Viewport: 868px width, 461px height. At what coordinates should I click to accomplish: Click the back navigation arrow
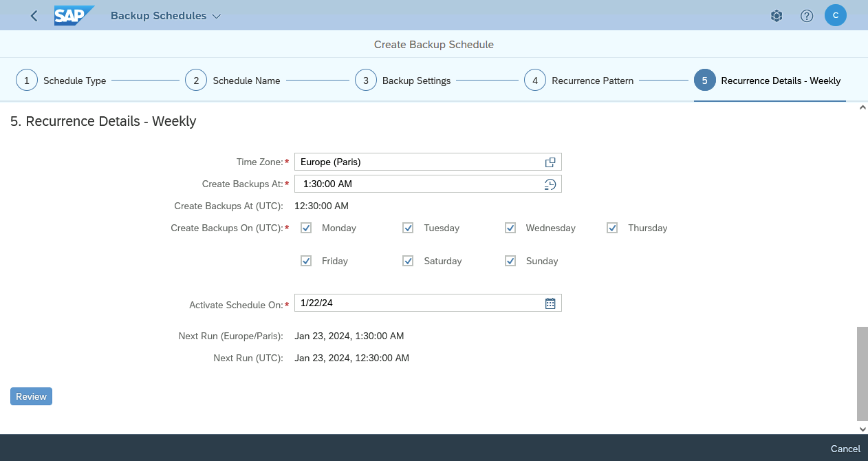33,15
